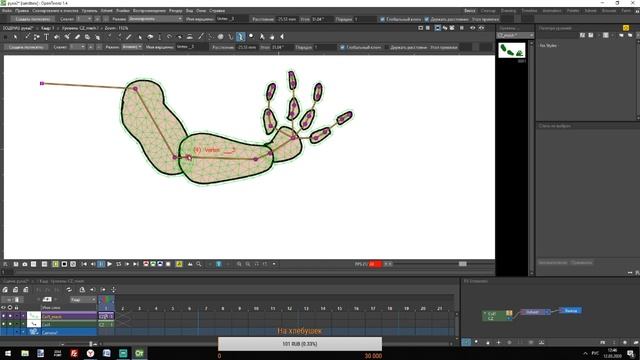Click the CZ_mesh level thumbnail
This screenshot has height=360, width=640.
click(x=512, y=51)
